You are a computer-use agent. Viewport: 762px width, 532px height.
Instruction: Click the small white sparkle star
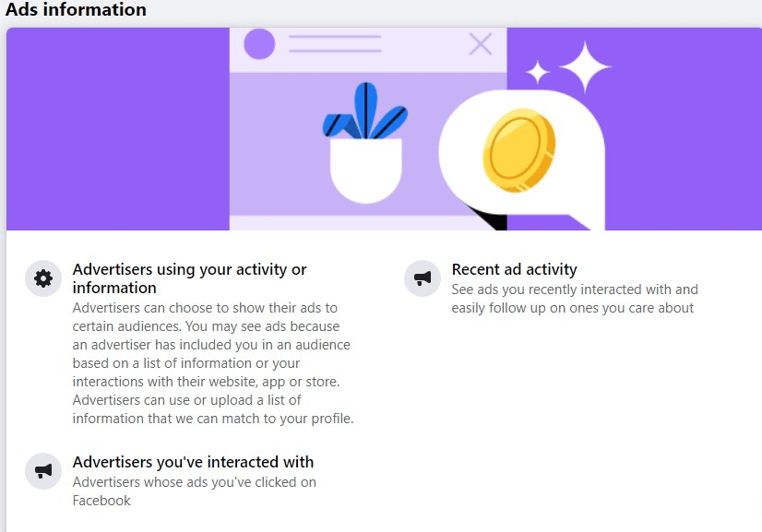click(x=538, y=73)
